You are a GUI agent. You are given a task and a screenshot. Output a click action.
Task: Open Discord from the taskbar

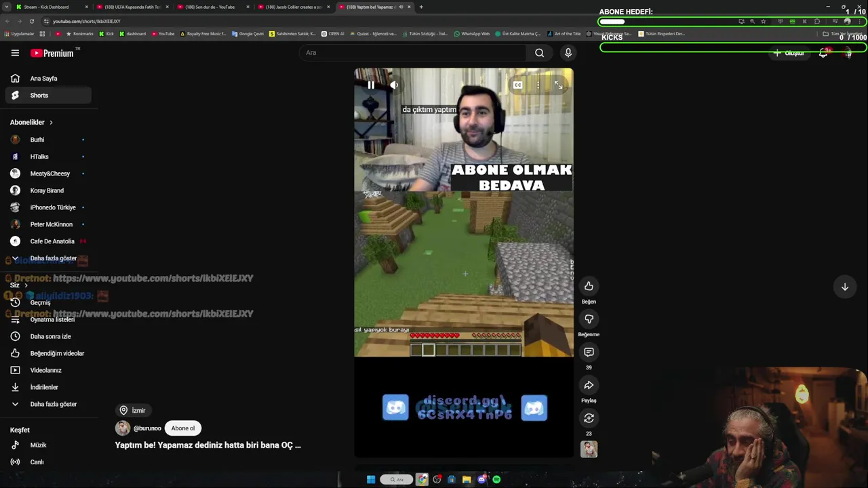[481, 479]
